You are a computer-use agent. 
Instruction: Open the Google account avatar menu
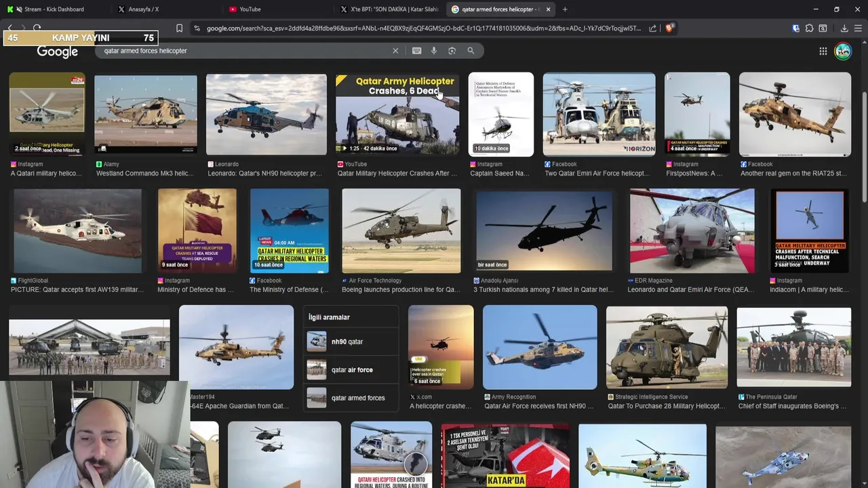coord(843,52)
